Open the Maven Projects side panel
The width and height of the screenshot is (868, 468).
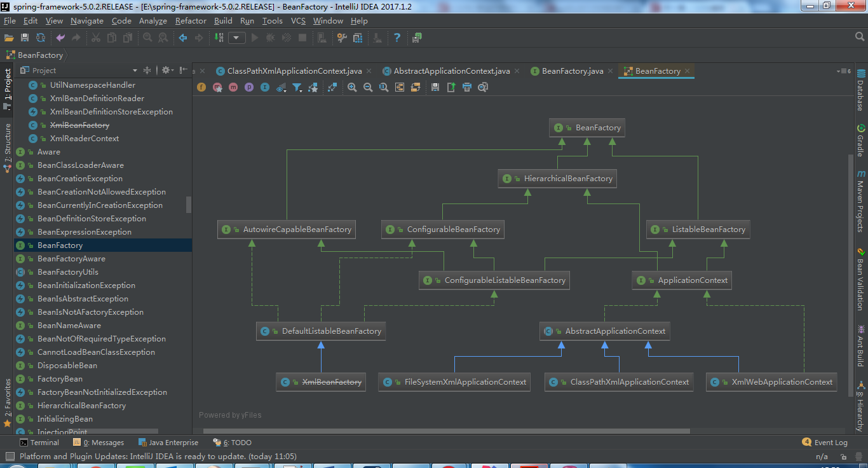coord(861,201)
